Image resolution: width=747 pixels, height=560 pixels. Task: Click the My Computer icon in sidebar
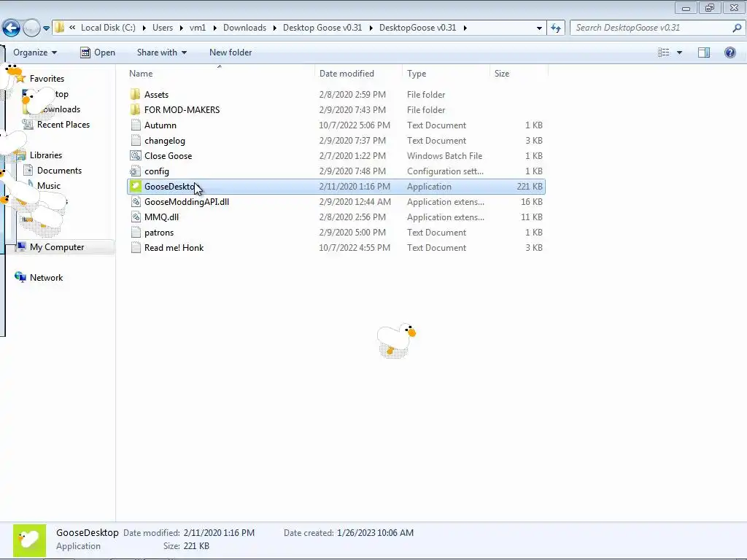[21, 246]
